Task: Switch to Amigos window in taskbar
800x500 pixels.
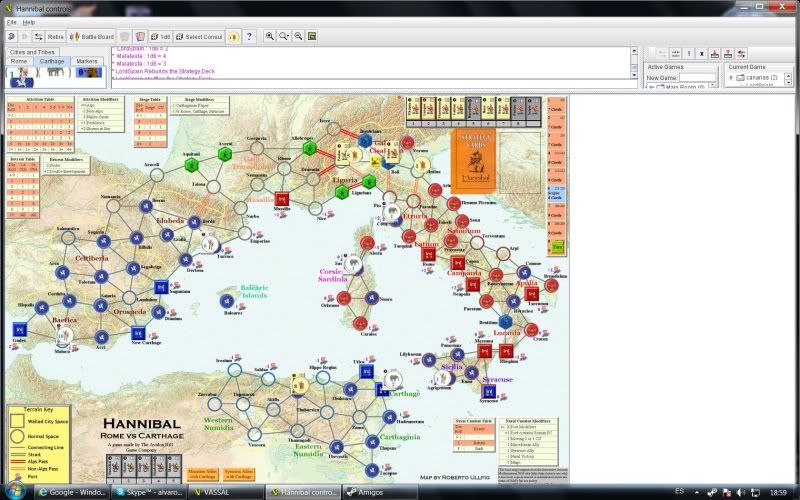Action: [380, 492]
